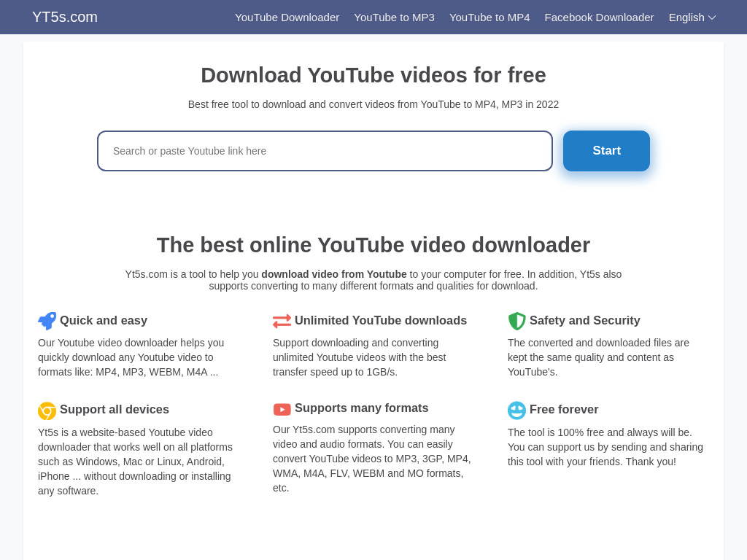Click The best online YouTube video downloader heading
This screenshot has height=560, width=747.
pos(373,245)
